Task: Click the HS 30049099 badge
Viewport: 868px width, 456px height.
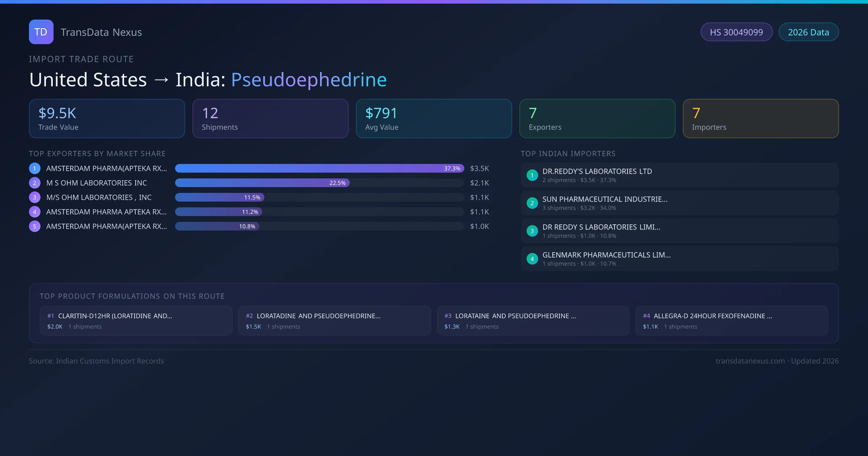Action: pos(736,32)
